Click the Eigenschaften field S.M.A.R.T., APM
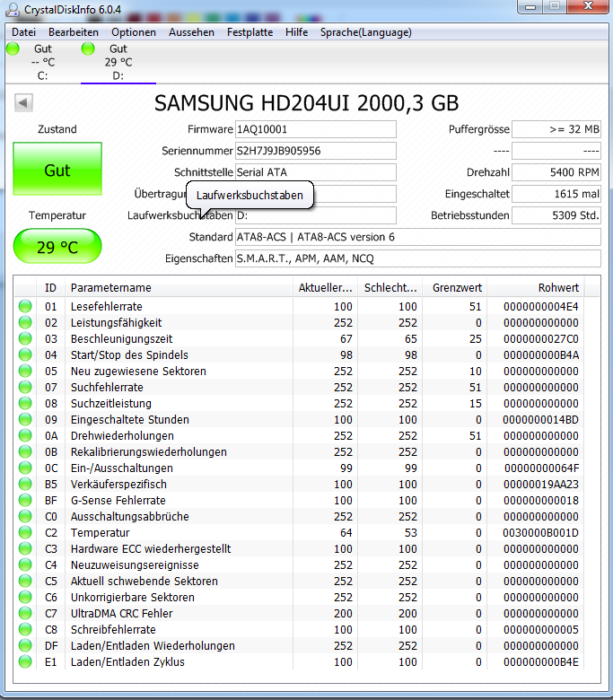 [x=418, y=258]
